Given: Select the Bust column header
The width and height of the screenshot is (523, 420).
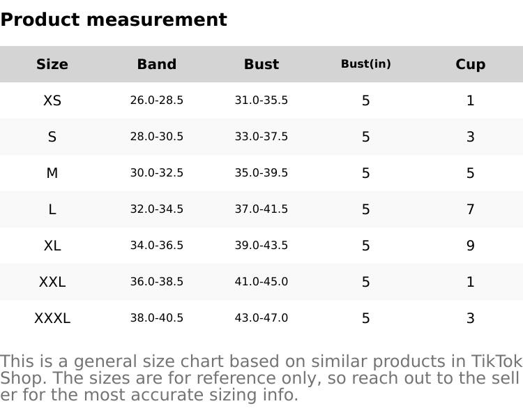Looking at the screenshot, I should coord(261,64).
